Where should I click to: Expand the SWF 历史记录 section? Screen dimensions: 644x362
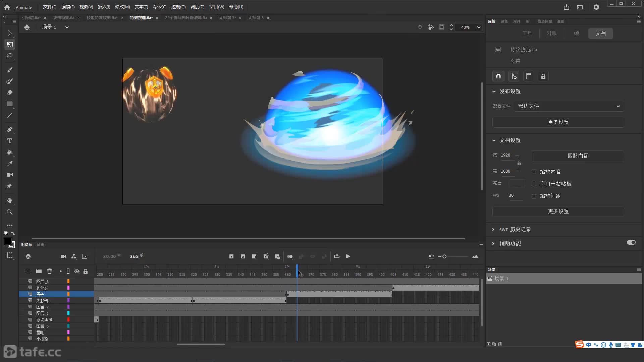[x=493, y=230]
